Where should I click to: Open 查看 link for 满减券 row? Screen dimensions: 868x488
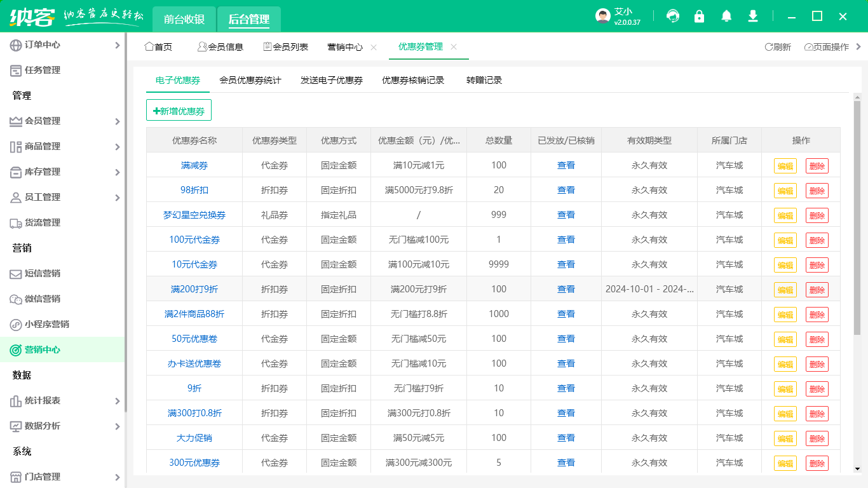point(566,165)
